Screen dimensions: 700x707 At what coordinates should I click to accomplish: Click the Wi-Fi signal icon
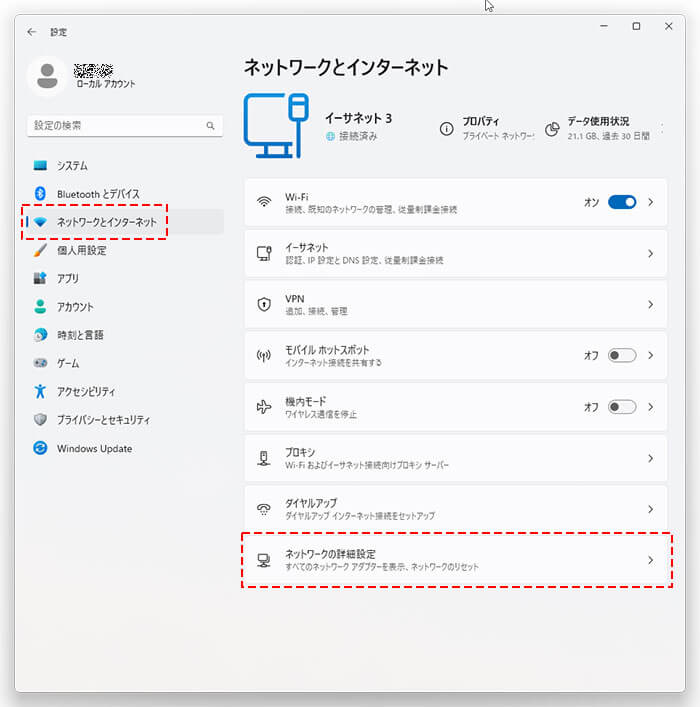click(x=264, y=202)
